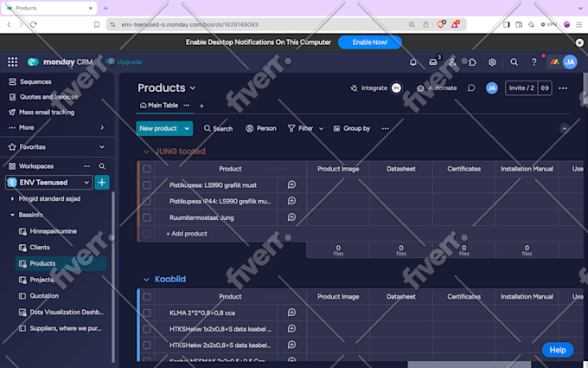Open the Brave Shields icon in address bar

tap(441, 24)
